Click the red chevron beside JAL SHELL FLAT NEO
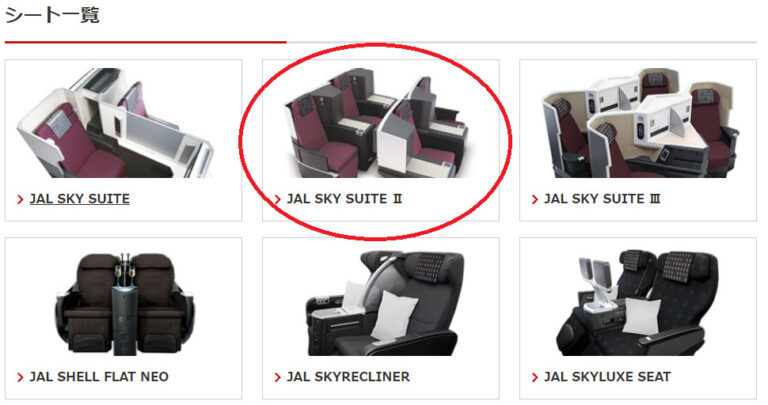 (x=20, y=377)
